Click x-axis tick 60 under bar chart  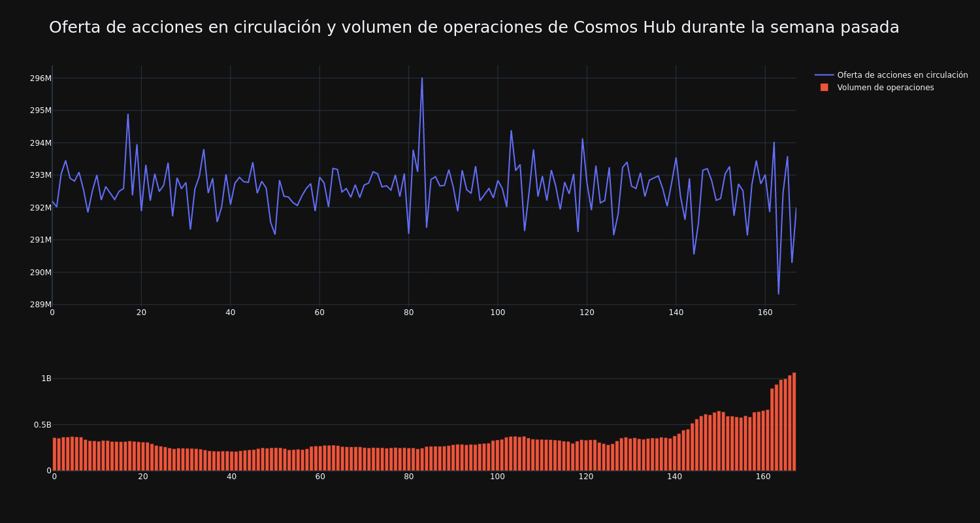pos(320,477)
